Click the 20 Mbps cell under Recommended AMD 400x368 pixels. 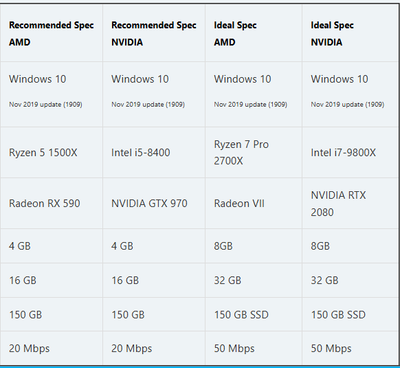point(51,348)
